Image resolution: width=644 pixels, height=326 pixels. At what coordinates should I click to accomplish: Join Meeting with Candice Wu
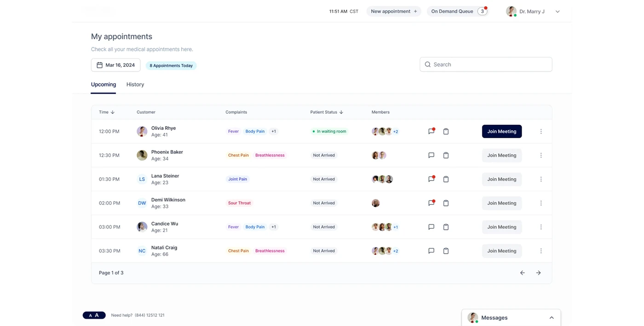(502, 227)
